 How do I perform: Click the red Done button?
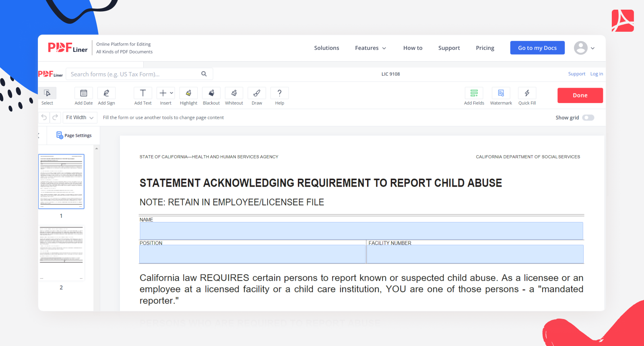pos(580,95)
